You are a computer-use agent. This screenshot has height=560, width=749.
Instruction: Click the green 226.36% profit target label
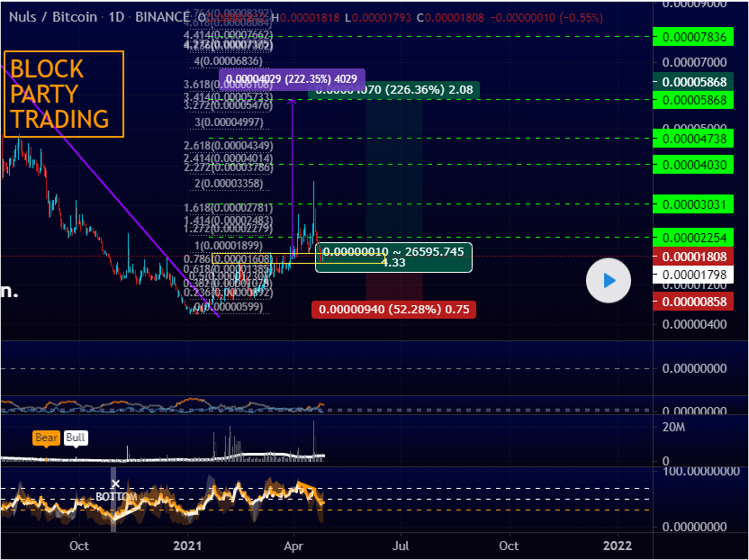tap(394, 90)
